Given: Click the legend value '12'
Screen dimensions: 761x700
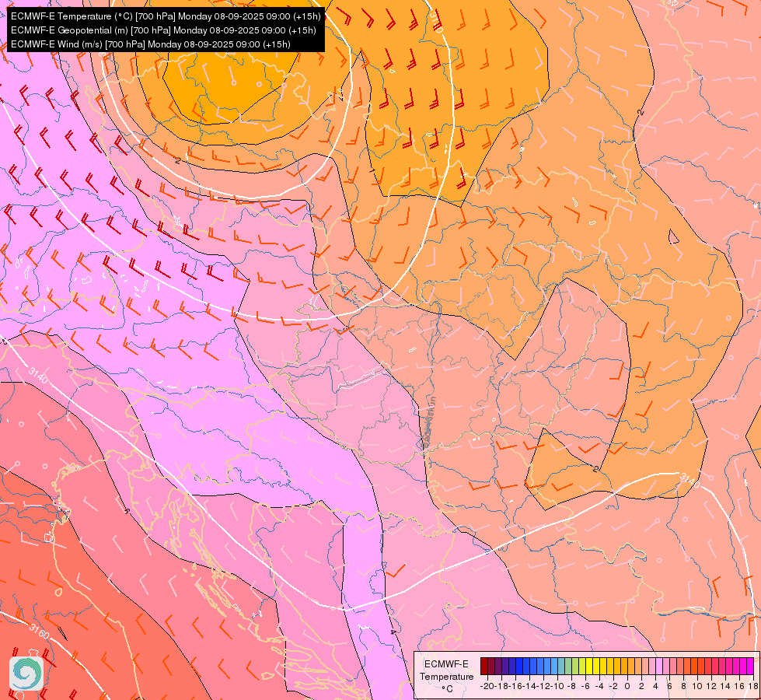Looking at the screenshot, I should click(x=711, y=686).
